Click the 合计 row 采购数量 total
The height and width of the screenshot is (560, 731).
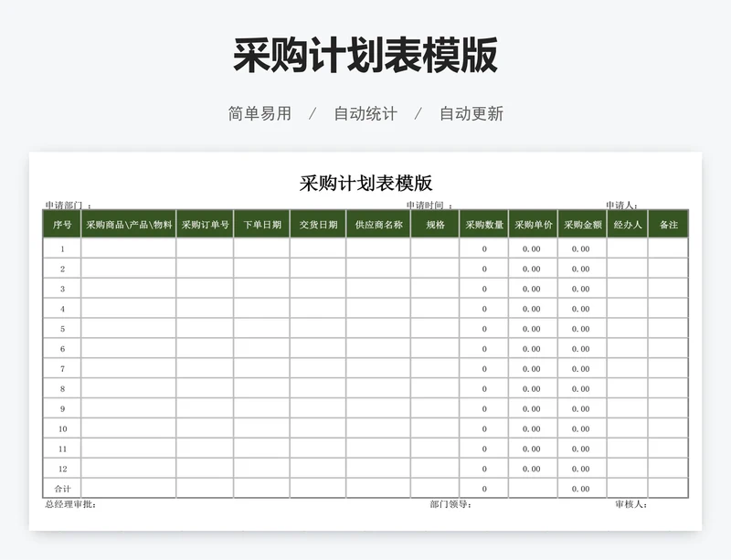pyautogui.click(x=484, y=489)
